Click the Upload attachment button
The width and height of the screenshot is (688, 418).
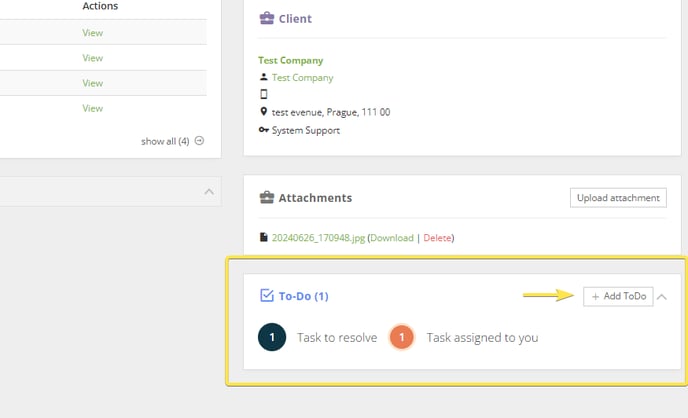pos(618,198)
